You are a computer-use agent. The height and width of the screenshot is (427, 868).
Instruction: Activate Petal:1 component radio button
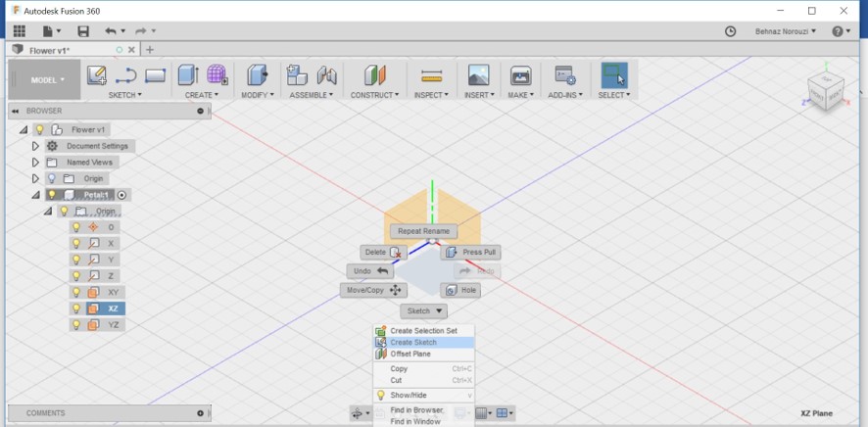[122, 195]
